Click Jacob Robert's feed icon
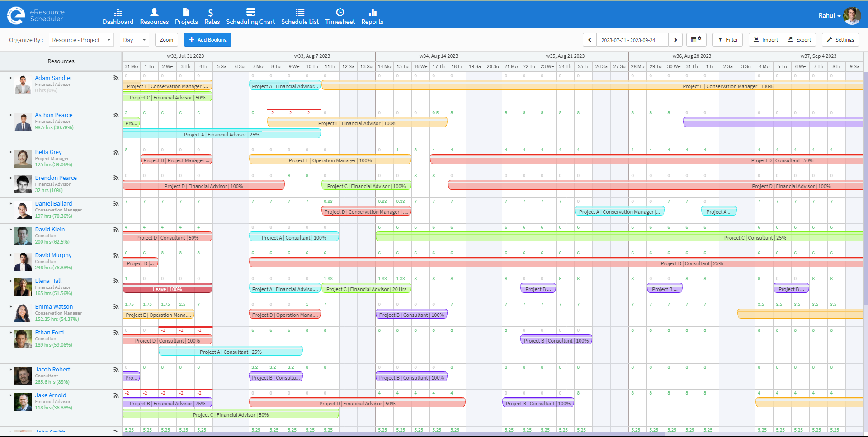Image resolution: width=868 pixels, height=437 pixels. click(x=116, y=370)
